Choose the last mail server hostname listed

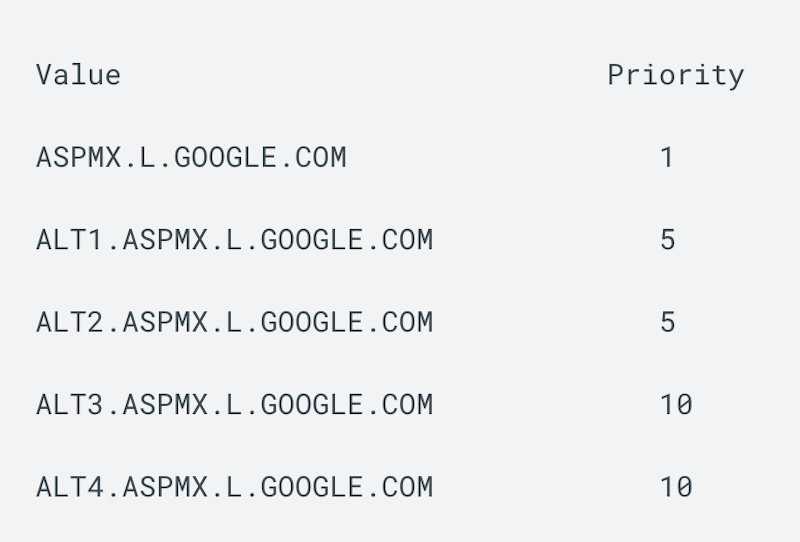(234, 487)
